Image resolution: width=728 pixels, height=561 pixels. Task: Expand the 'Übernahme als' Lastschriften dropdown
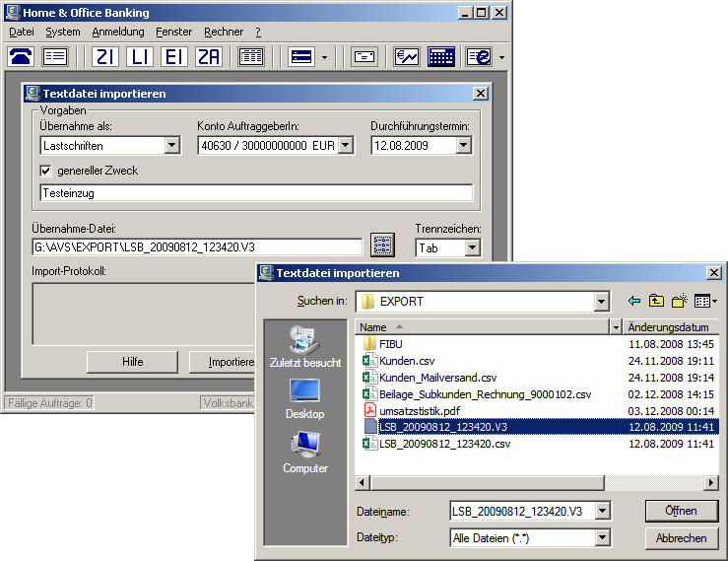click(171, 146)
